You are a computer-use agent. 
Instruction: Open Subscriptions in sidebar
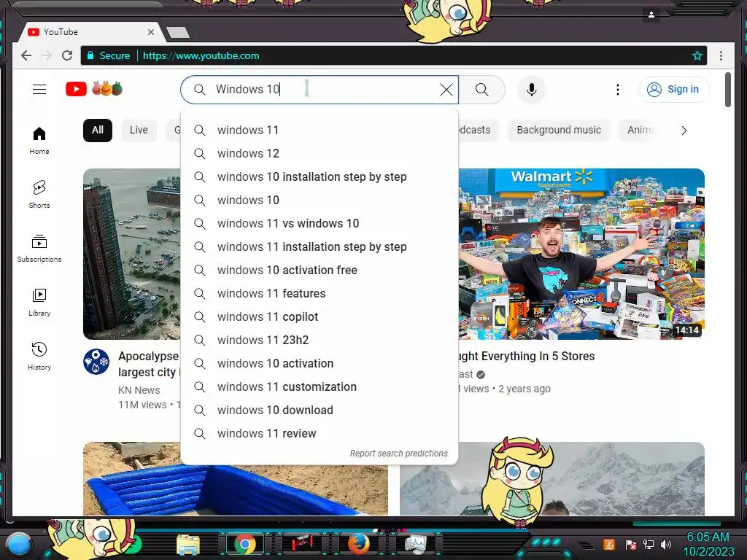39,249
